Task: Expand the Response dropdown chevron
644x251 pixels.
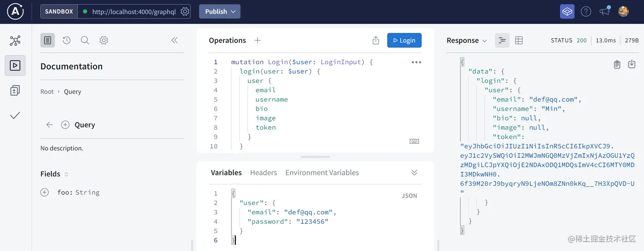Action: [484, 41]
